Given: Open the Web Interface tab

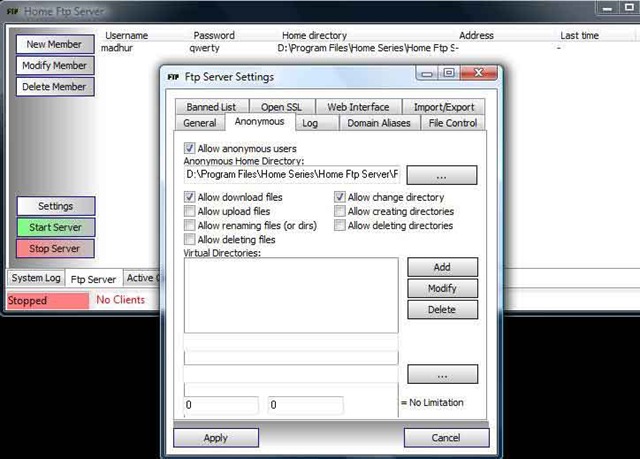Looking at the screenshot, I should point(358,107).
